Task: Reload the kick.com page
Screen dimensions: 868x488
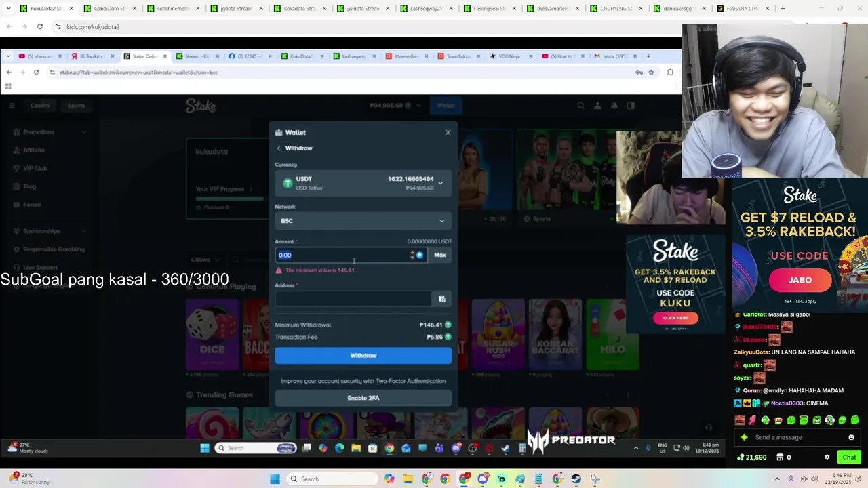Action: [40, 26]
